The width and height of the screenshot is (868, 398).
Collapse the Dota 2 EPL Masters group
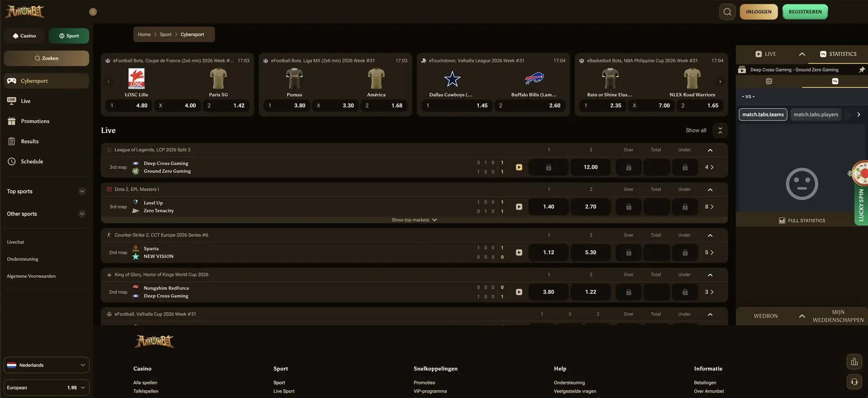[710, 190]
